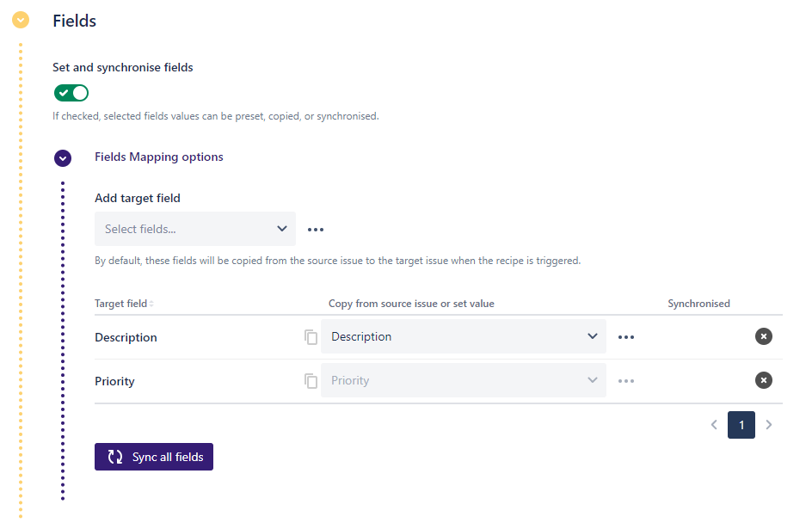This screenshot has height=529, width=812.
Task: Sort by Target field column header
Action: pos(124,304)
